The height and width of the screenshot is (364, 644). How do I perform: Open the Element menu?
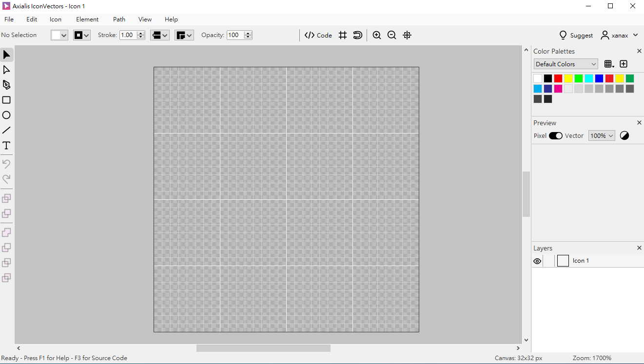[87, 19]
